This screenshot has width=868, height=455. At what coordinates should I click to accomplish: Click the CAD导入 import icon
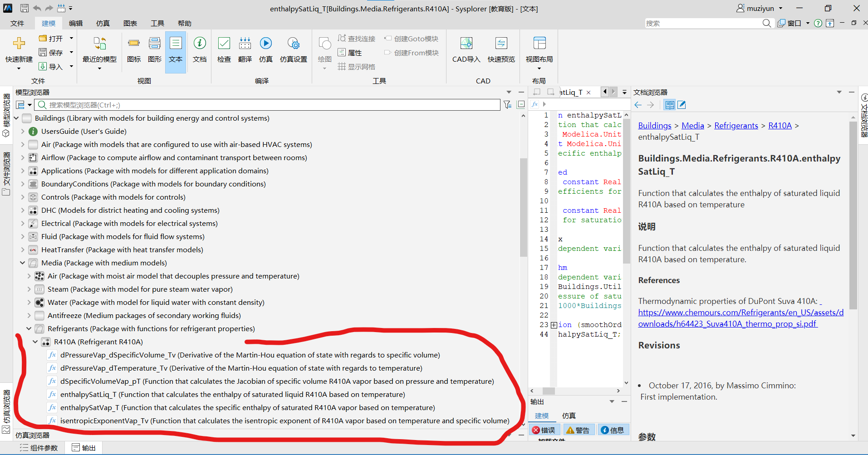click(x=466, y=44)
